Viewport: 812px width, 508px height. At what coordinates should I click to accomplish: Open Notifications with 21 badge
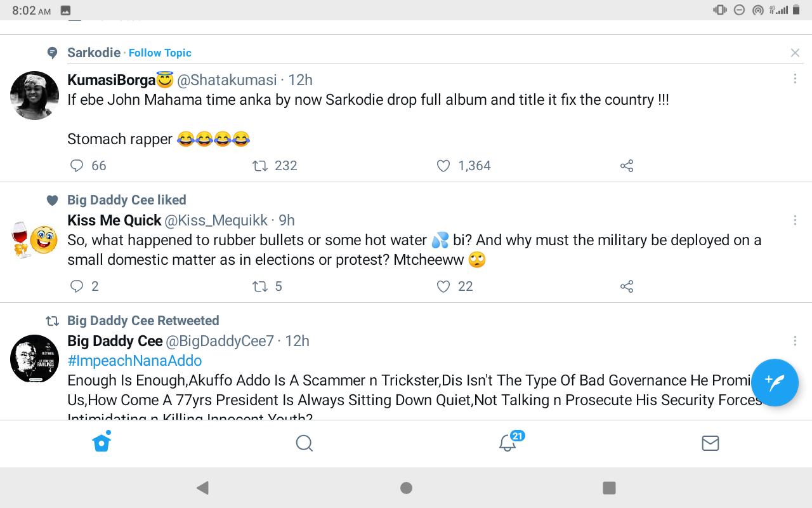click(x=507, y=443)
